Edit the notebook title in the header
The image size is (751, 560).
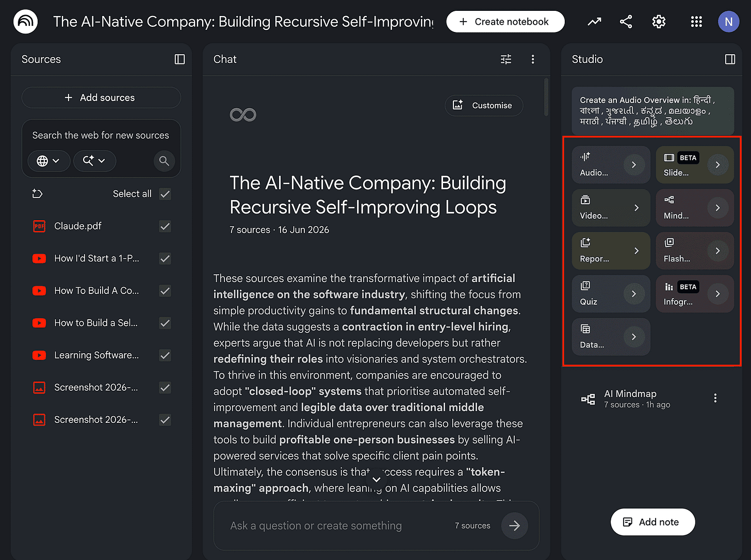[243, 22]
